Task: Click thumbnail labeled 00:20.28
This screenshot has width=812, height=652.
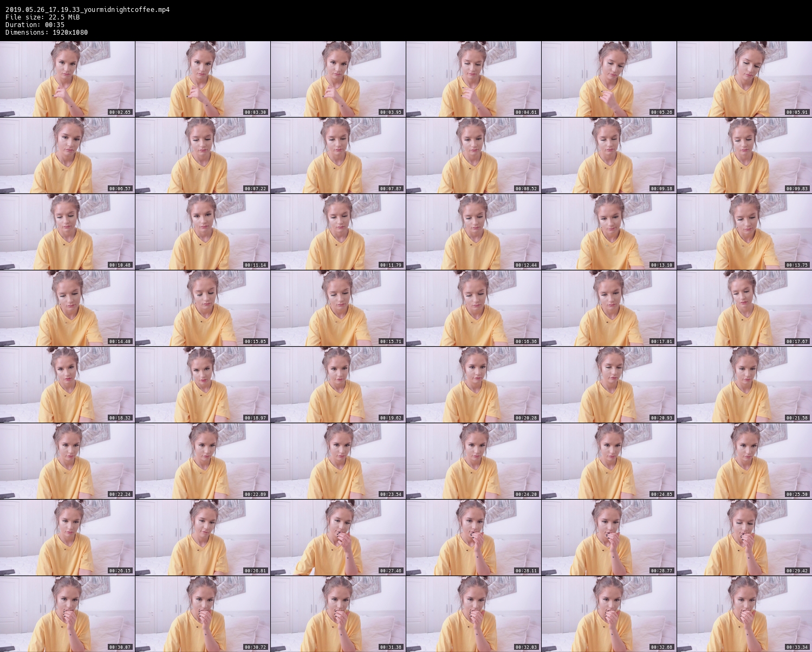Action: point(473,385)
